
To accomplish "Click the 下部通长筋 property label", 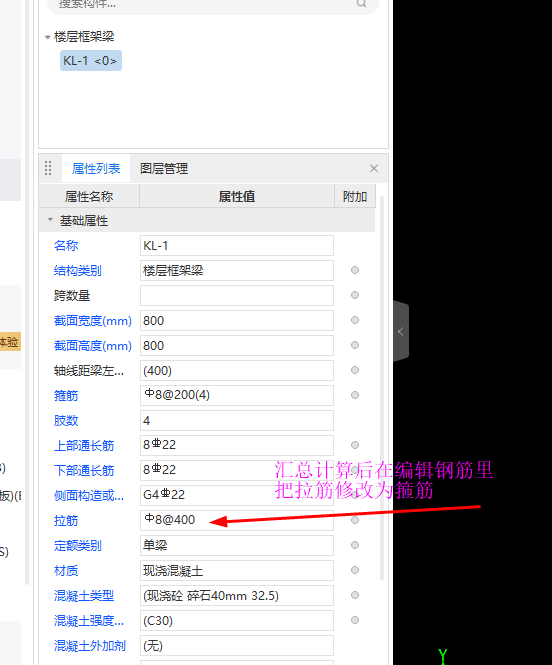I will tap(84, 471).
